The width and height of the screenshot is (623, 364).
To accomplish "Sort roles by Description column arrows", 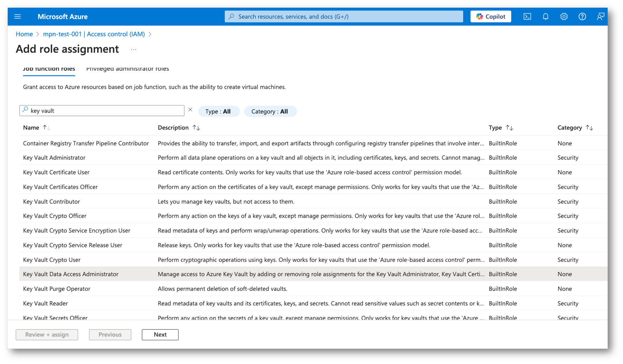I will (196, 128).
